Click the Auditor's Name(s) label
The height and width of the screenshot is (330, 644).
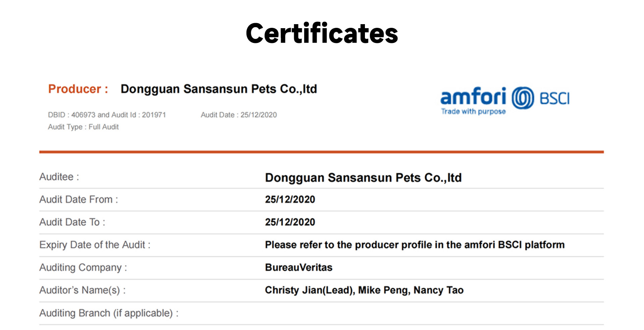(x=83, y=290)
